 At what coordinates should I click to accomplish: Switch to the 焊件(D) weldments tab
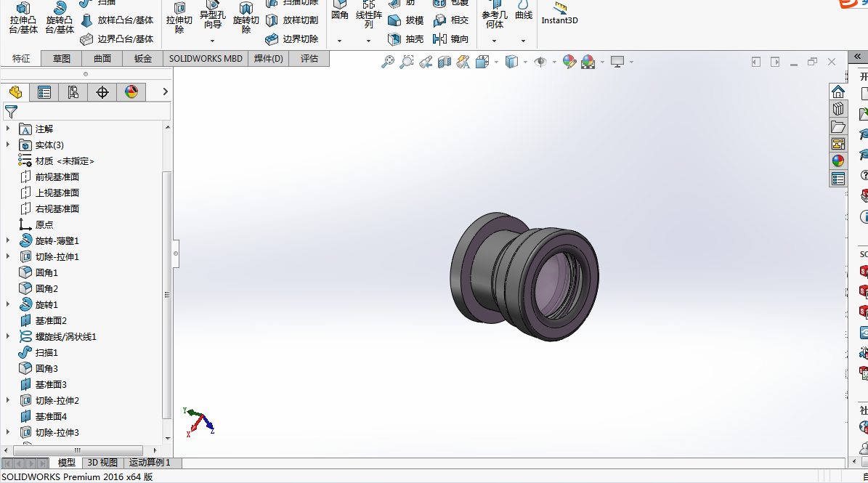(269, 59)
